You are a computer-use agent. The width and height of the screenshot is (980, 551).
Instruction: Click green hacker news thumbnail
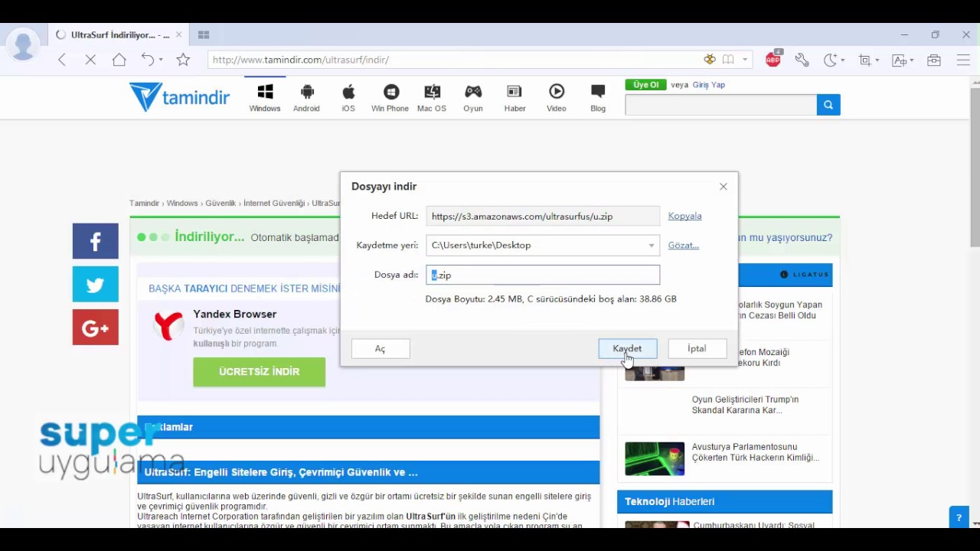pos(655,459)
